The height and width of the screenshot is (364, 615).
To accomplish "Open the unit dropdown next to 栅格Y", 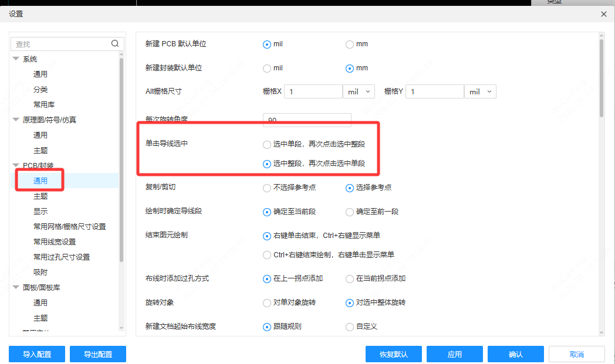I will pyautogui.click(x=480, y=91).
